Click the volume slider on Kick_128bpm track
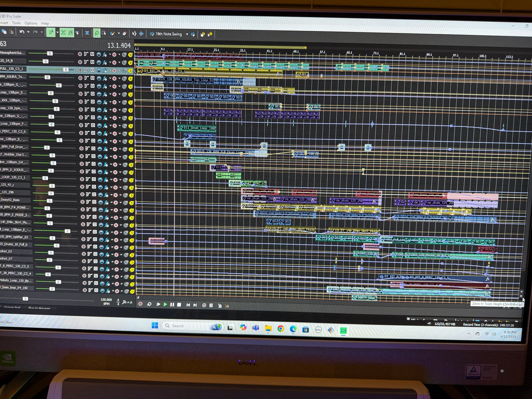 (55, 101)
